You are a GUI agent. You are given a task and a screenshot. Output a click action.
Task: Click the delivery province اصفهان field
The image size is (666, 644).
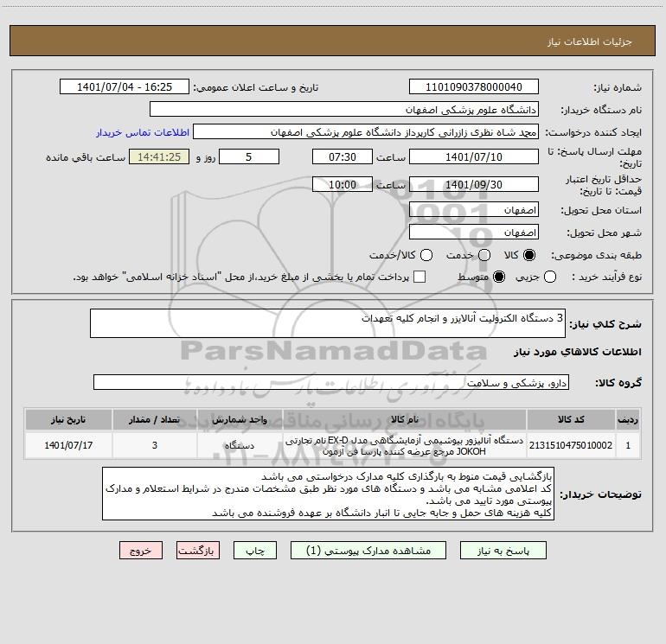click(x=474, y=210)
